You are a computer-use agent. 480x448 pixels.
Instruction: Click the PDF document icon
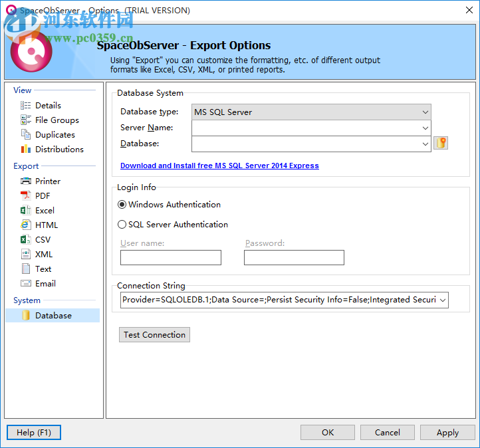(26, 195)
